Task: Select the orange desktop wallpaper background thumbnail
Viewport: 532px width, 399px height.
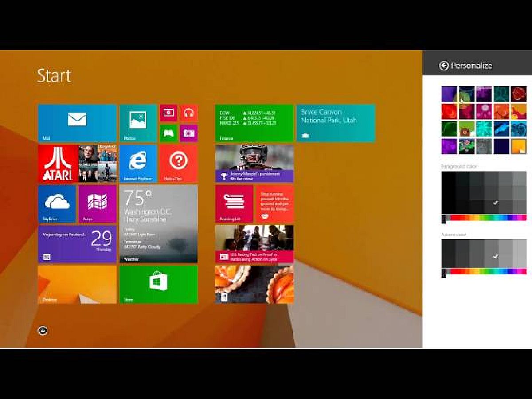Action: pyautogui.click(x=519, y=146)
